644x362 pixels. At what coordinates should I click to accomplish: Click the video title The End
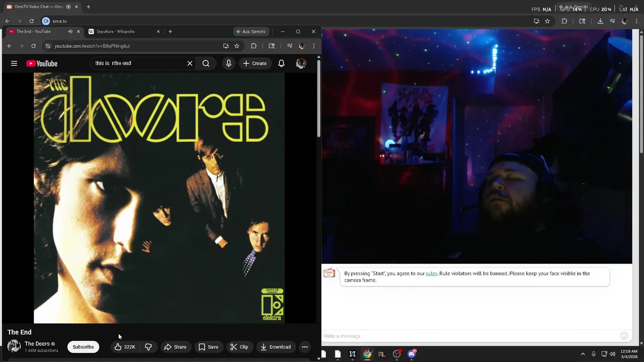pos(19,332)
